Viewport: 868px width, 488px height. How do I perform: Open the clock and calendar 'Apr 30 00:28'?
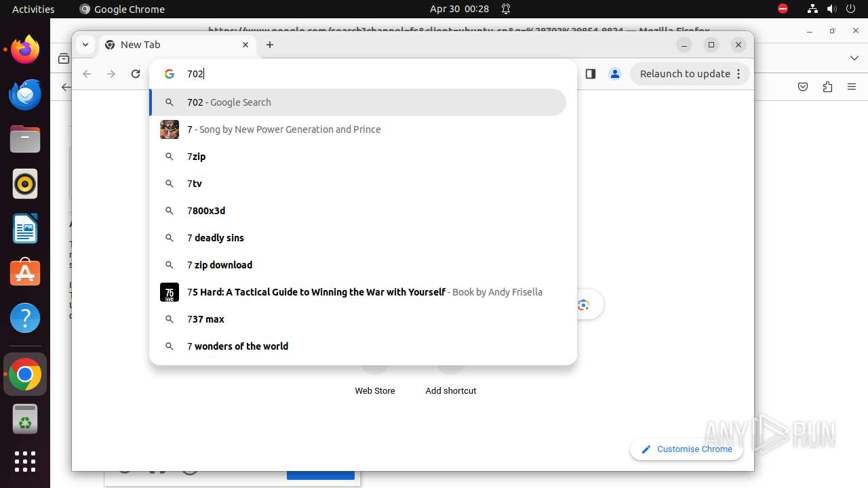tap(459, 9)
